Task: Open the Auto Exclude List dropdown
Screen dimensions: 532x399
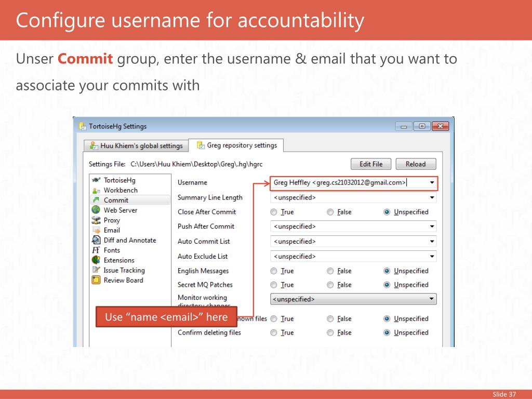Action: point(432,257)
